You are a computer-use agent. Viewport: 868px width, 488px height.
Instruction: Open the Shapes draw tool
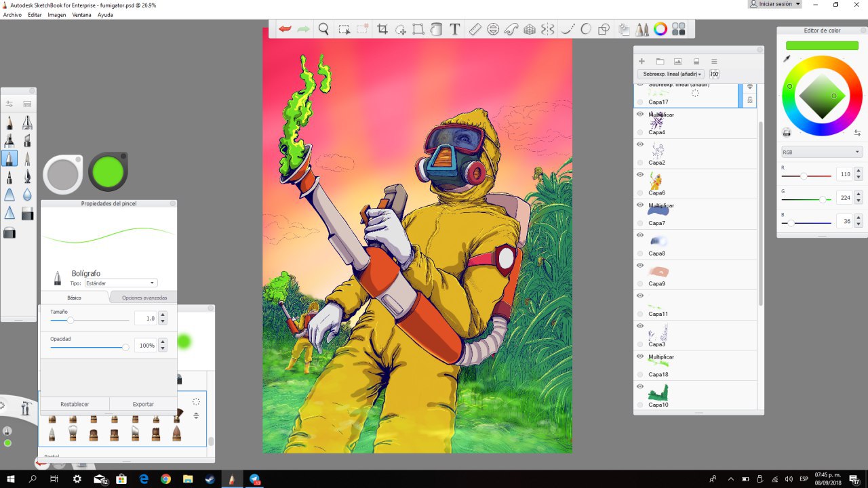[x=604, y=29]
